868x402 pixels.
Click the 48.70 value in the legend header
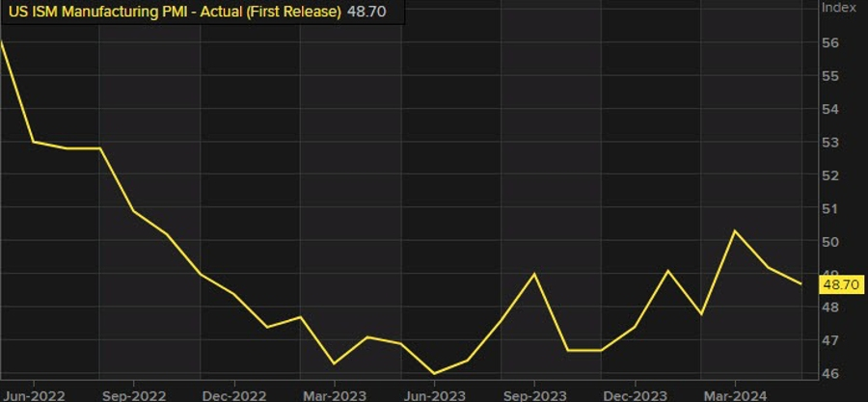(x=366, y=12)
